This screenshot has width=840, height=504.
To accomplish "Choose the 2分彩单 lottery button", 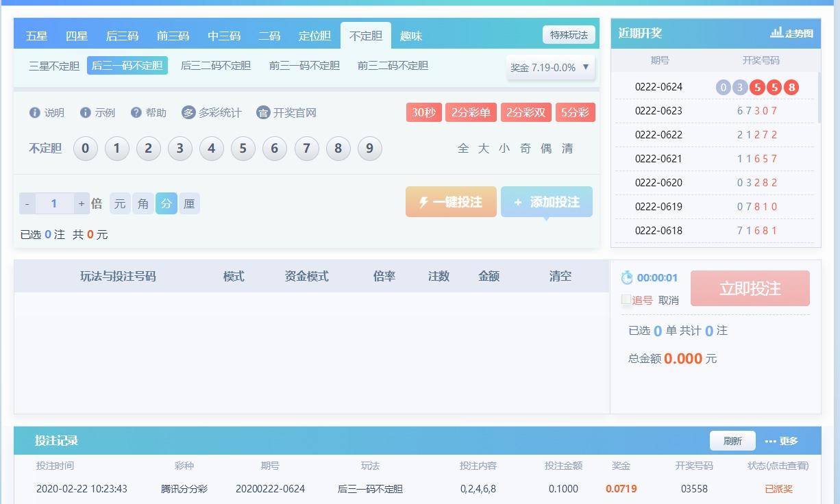I will [x=471, y=112].
